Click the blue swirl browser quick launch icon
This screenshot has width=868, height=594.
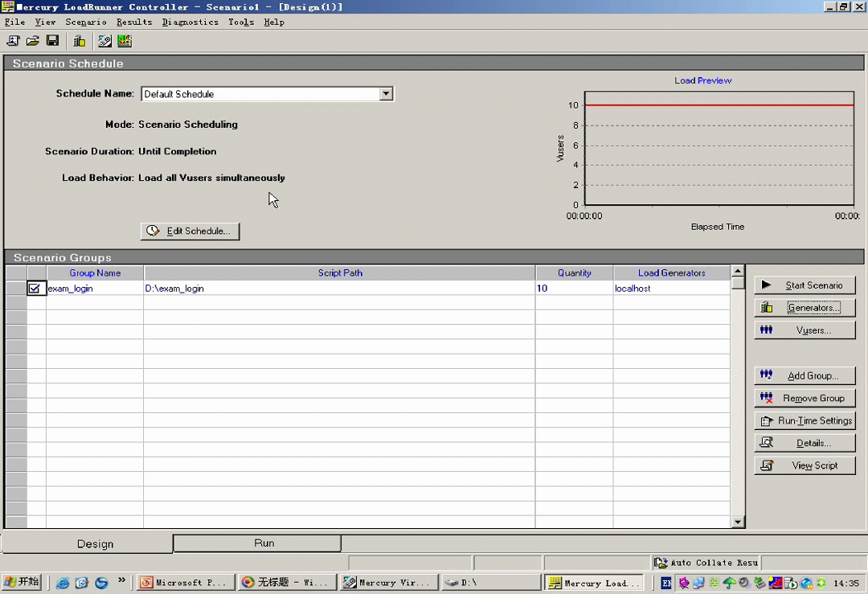click(x=101, y=583)
